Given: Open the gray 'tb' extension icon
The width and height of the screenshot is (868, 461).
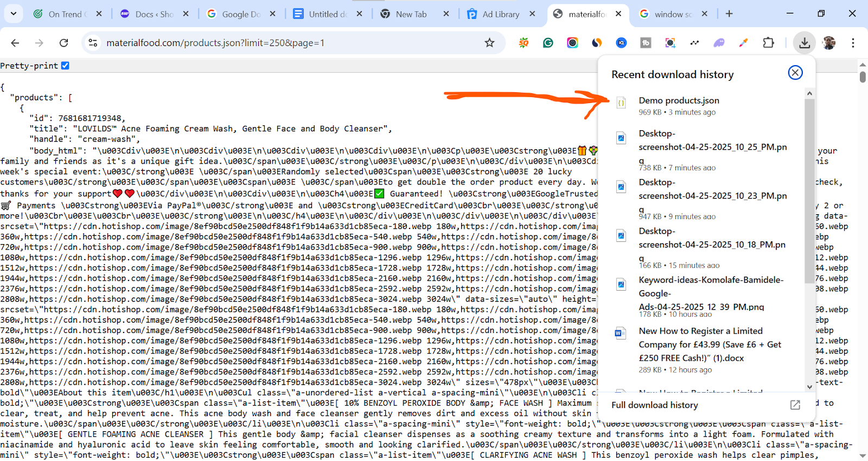Looking at the screenshot, I should coord(646,43).
